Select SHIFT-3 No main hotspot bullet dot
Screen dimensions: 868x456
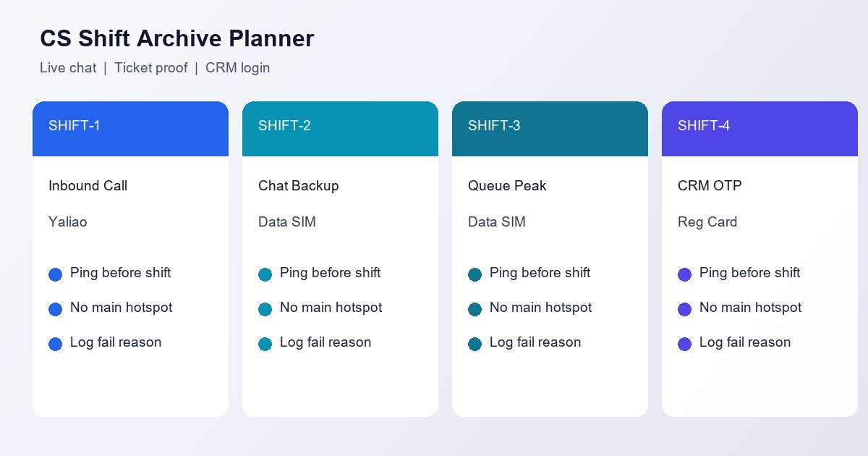[x=475, y=309]
